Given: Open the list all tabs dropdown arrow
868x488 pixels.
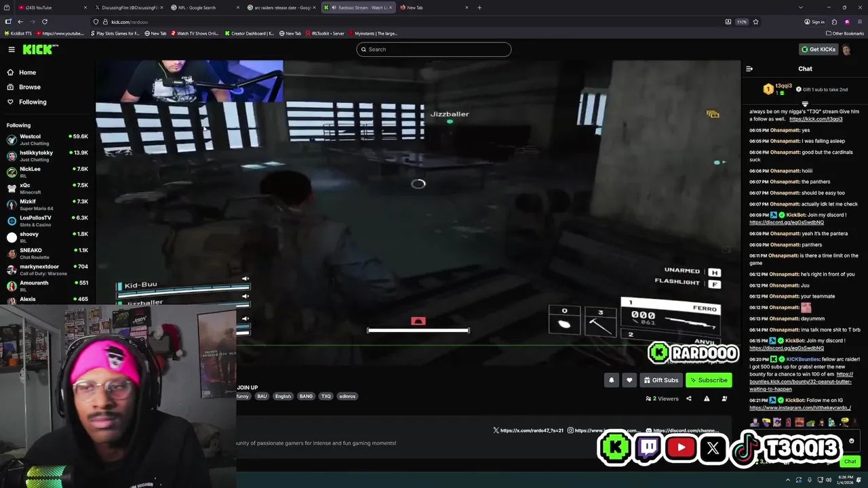Looking at the screenshot, I should 801,7.
